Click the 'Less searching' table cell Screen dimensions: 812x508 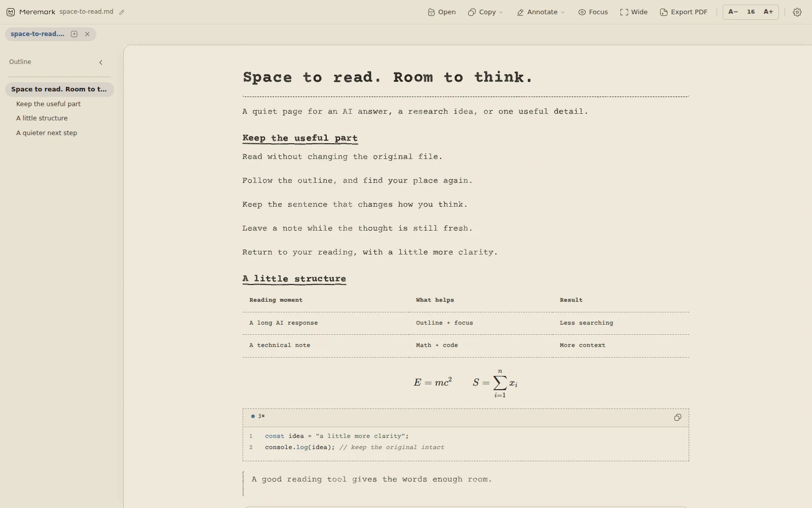[586, 323]
